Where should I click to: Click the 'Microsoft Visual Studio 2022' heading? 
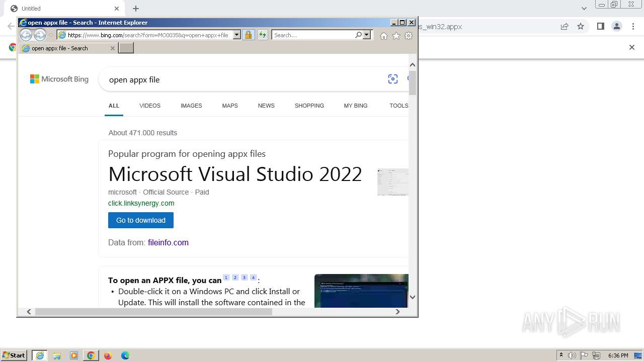pos(235,174)
